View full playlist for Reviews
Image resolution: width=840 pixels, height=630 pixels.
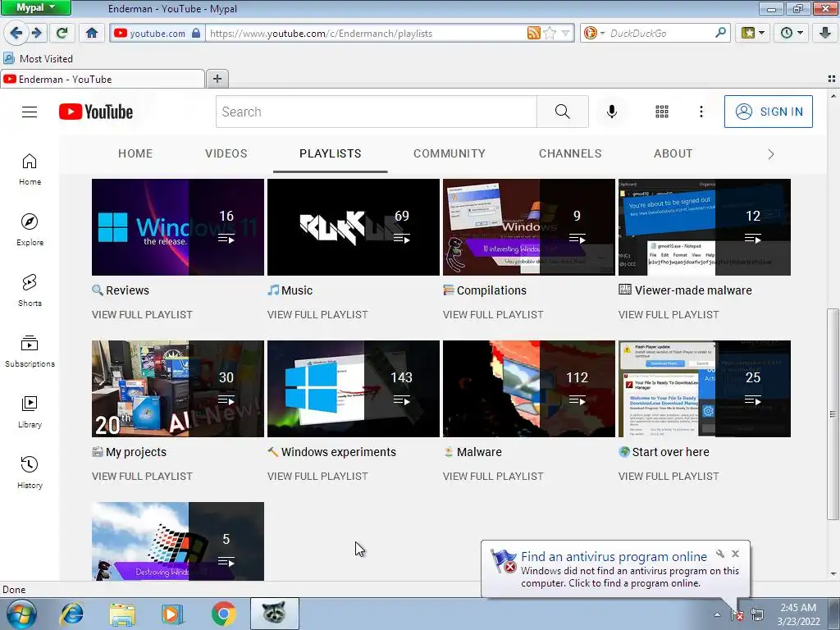(x=142, y=315)
